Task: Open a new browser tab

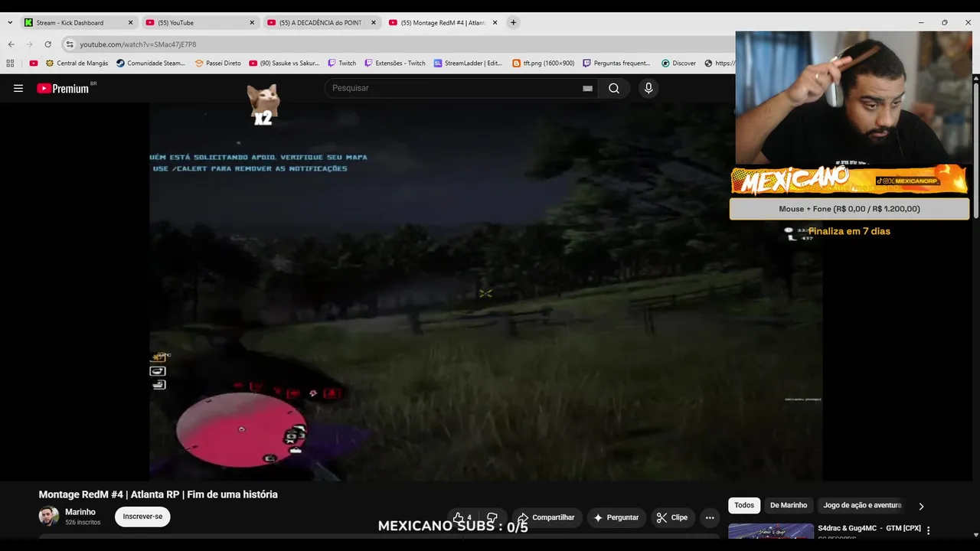Action: click(x=513, y=23)
